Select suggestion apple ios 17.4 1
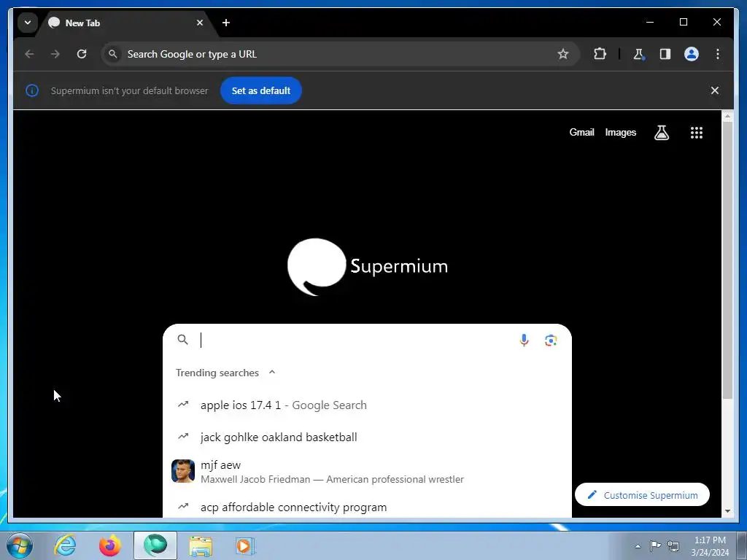This screenshot has height=560, width=747. tap(368, 405)
